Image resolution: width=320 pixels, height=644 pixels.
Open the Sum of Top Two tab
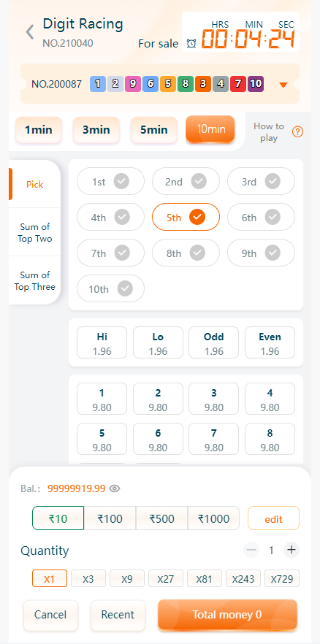tap(35, 232)
